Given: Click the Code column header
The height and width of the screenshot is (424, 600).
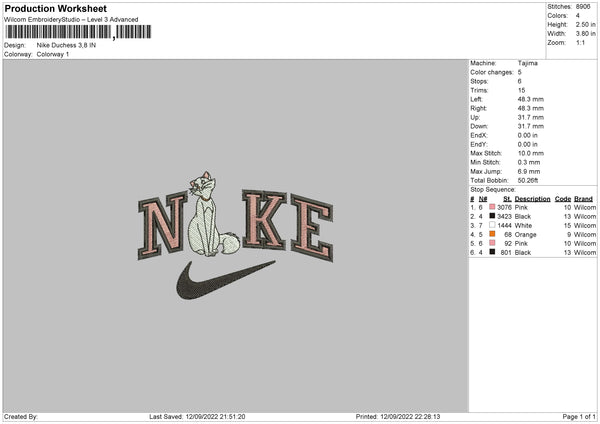Looking at the screenshot, I should coord(562,199).
